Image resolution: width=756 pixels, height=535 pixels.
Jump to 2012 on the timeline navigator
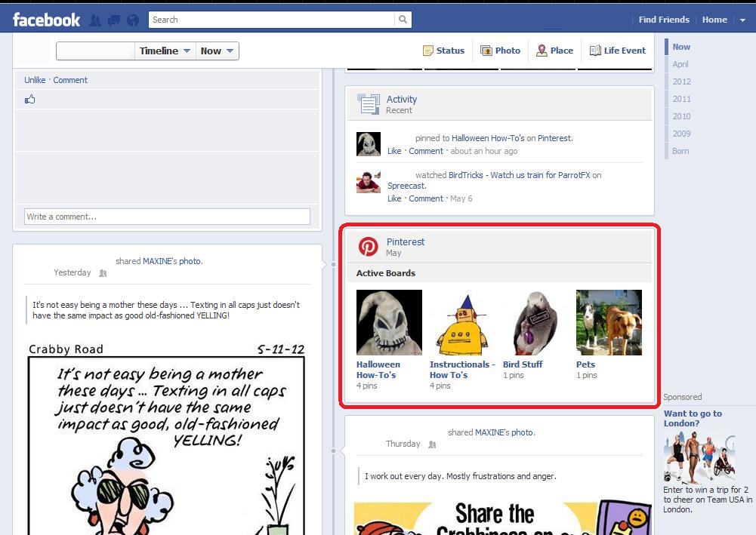click(x=682, y=81)
